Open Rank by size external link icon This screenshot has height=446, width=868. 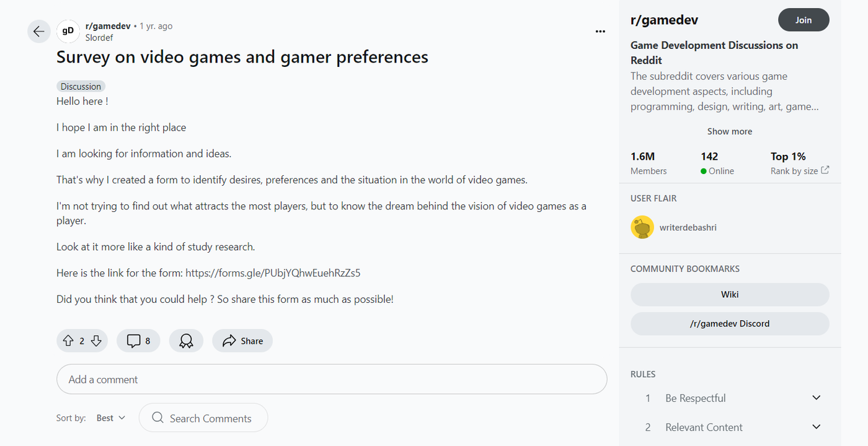coord(825,170)
